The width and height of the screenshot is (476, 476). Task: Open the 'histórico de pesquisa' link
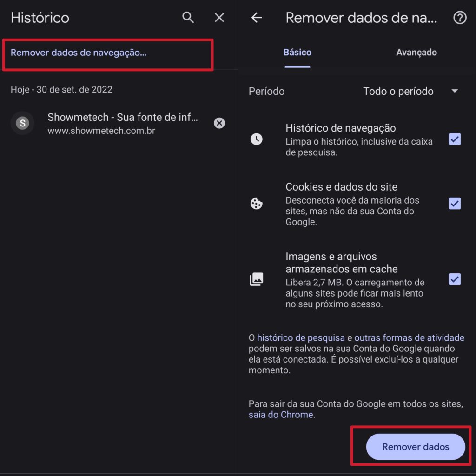tap(301, 338)
